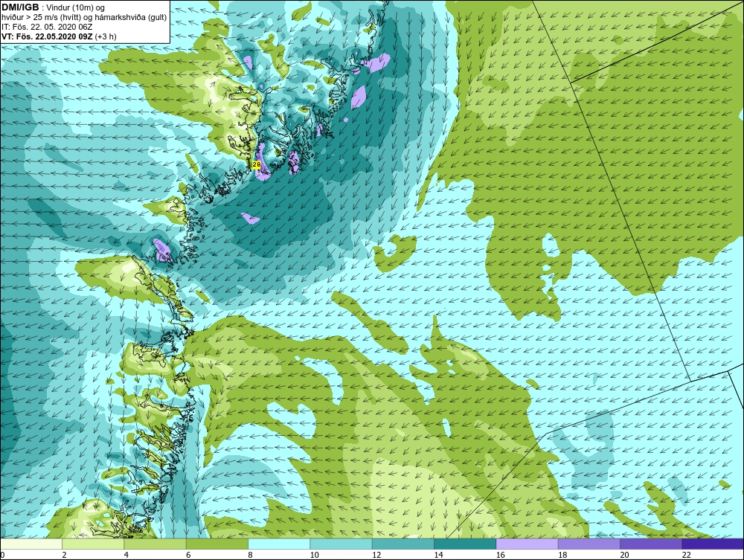Viewport: 744px width, 560px height.
Task: Select the 20–22 m/s violet legend swatch
Action: (x=650, y=544)
